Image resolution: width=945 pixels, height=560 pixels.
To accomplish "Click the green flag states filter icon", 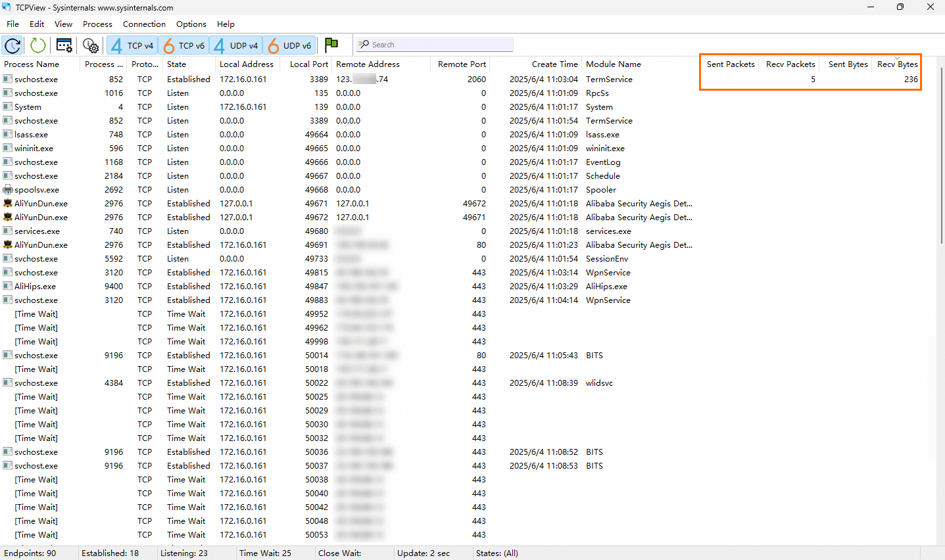I will tap(331, 45).
